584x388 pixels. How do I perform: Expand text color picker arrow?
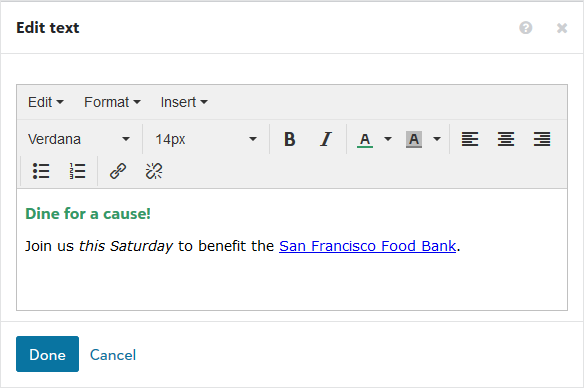coord(388,140)
